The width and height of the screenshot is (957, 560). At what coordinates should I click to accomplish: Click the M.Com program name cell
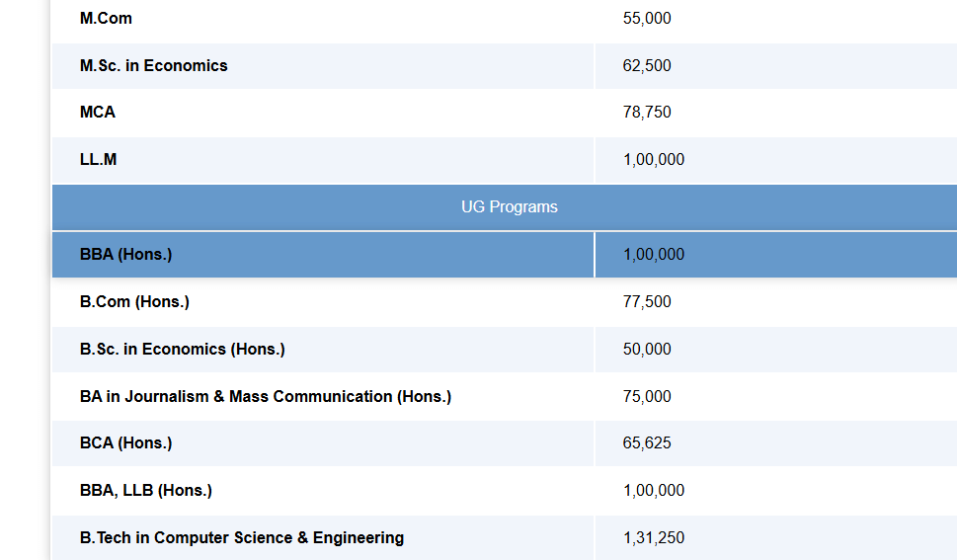click(x=106, y=19)
